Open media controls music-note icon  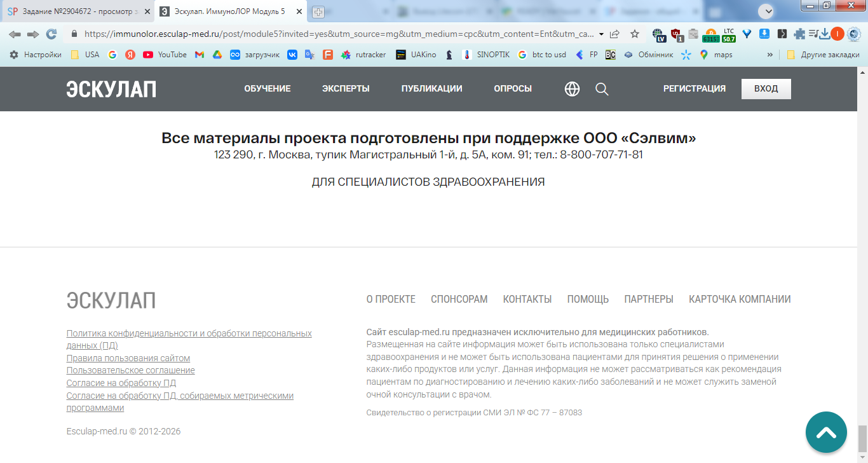813,34
